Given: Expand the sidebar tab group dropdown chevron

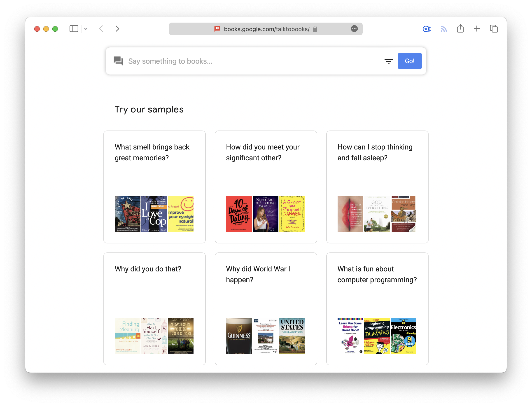Looking at the screenshot, I should (x=86, y=29).
